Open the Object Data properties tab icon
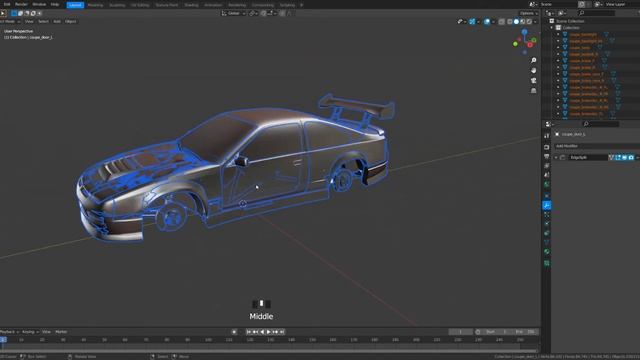Viewport: 640px width, 360px height. 547,243
